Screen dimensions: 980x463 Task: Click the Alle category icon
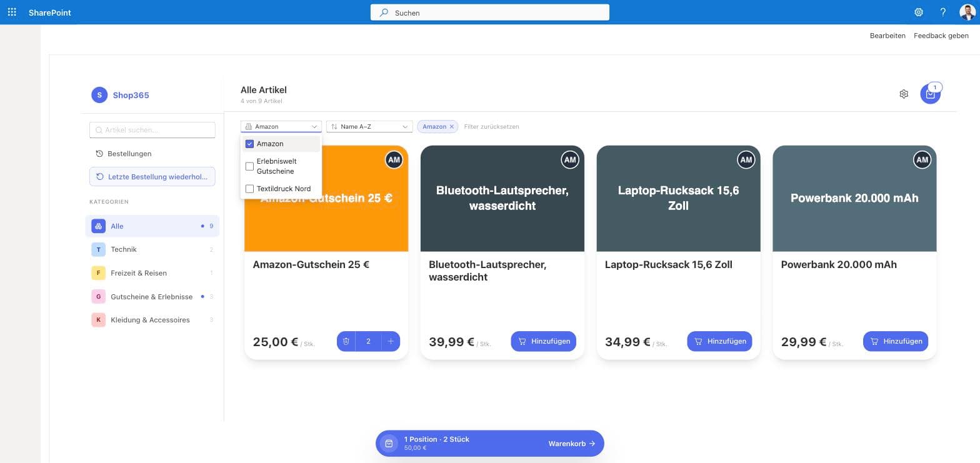pos(98,226)
